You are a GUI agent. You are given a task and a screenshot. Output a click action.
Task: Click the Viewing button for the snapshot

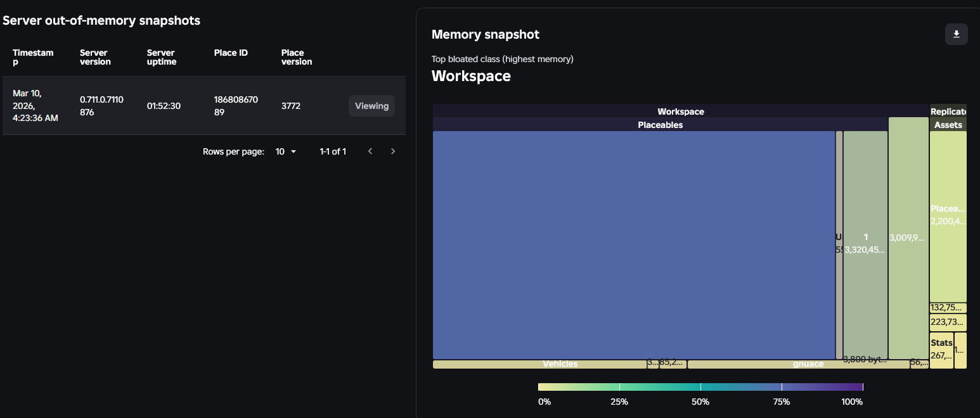tap(371, 106)
